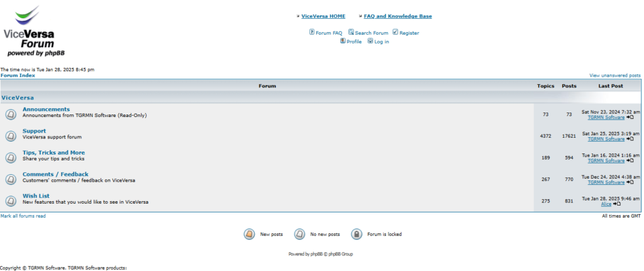Open the Tips, Tricks and More forum
The width and height of the screenshot is (644, 271).
click(54, 153)
